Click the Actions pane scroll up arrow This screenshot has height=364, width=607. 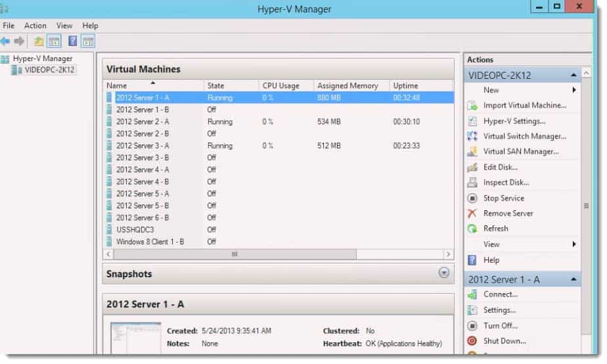tap(586, 72)
